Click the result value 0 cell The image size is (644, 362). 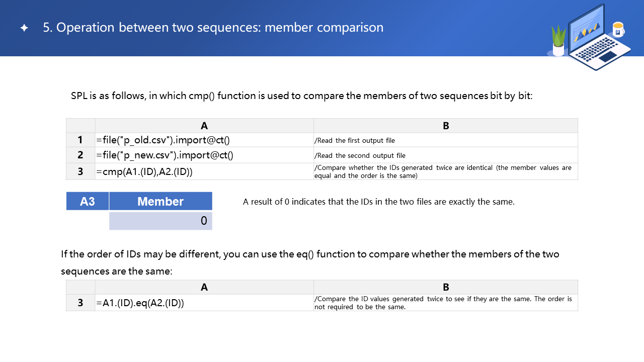pyautogui.click(x=160, y=221)
